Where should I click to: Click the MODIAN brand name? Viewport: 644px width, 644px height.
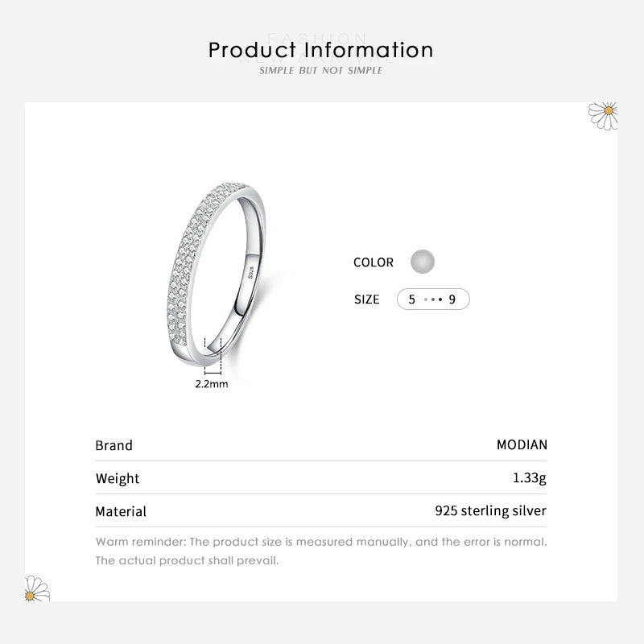point(522,445)
